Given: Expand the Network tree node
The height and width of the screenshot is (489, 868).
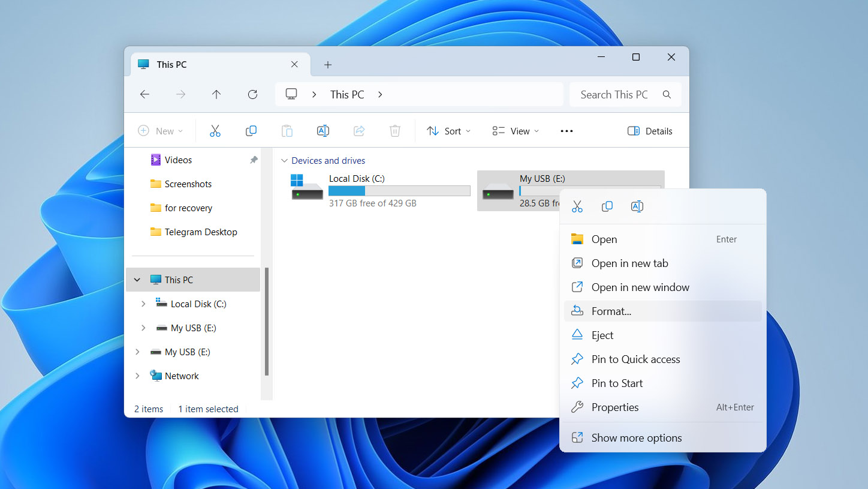Looking at the screenshot, I should tap(137, 376).
